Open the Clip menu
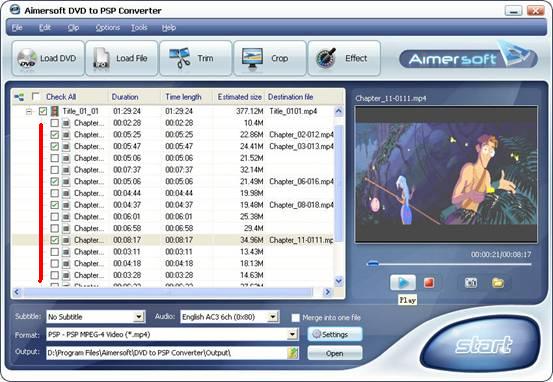This screenshot has height=382, width=553. coord(73,28)
